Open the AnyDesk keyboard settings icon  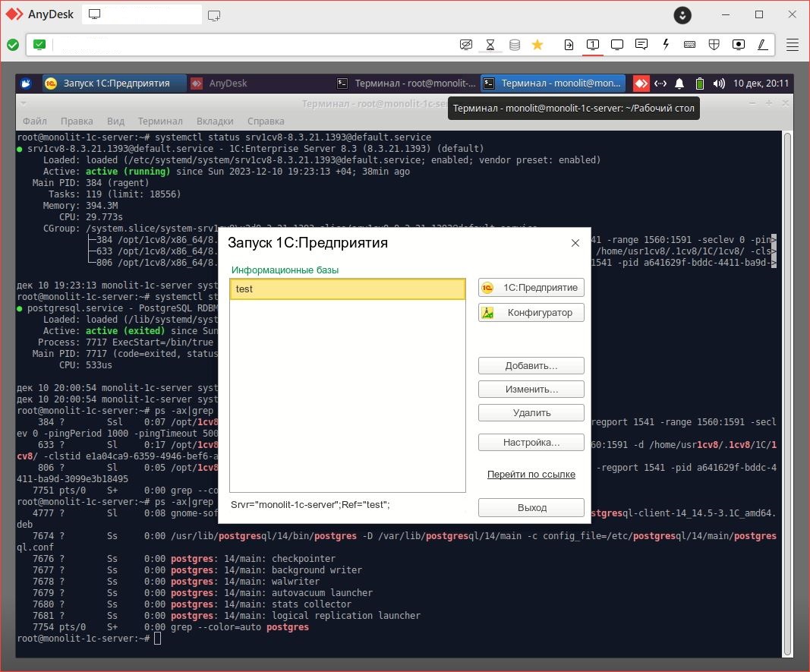coord(689,45)
